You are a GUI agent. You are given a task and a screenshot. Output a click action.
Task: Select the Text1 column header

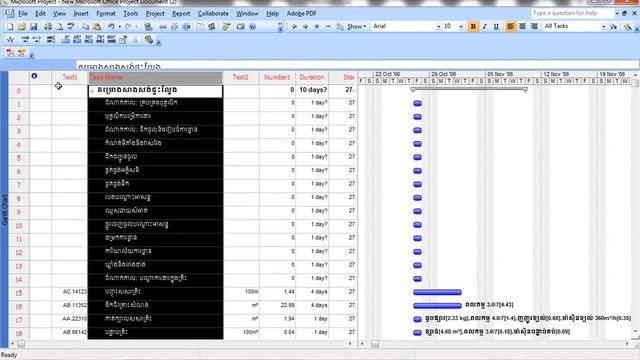click(x=70, y=77)
